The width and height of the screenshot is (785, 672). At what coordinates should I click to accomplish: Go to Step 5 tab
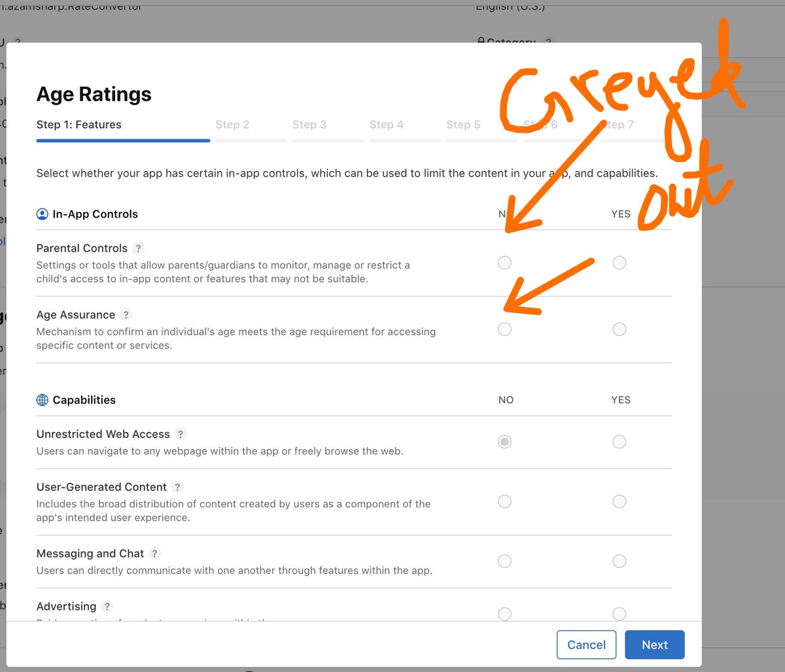pyautogui.click(x=482, y=129)
